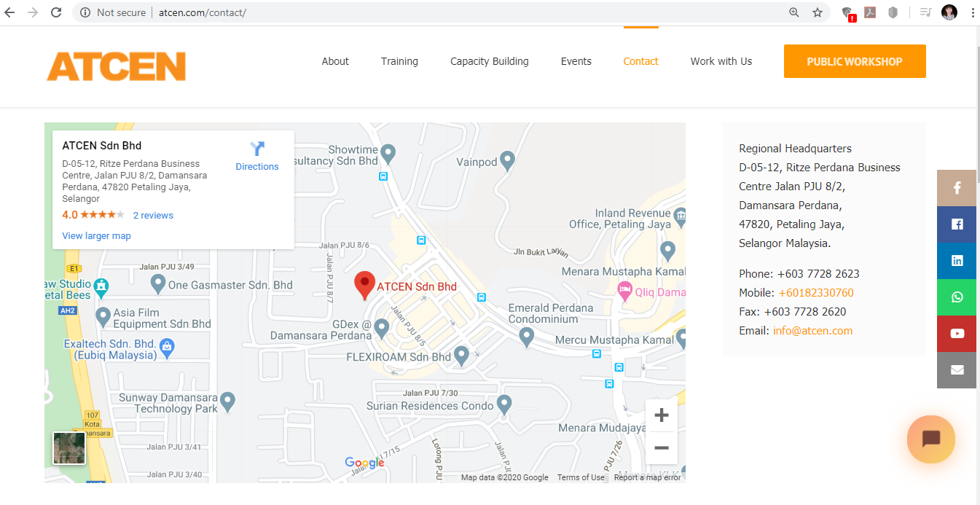Viewport: 980px width, 505px height.
Task: Open the Not secure site info
Action: tap(113, 12)
